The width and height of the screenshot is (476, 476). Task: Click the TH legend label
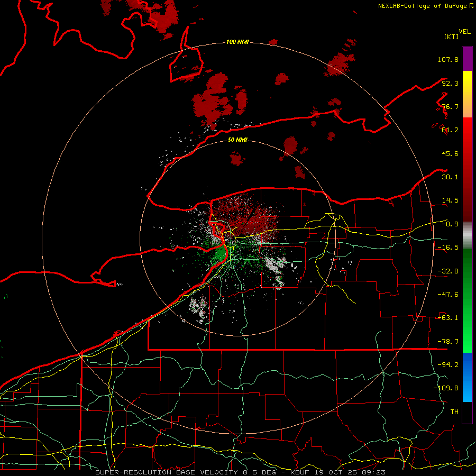[x=454, y=412]
